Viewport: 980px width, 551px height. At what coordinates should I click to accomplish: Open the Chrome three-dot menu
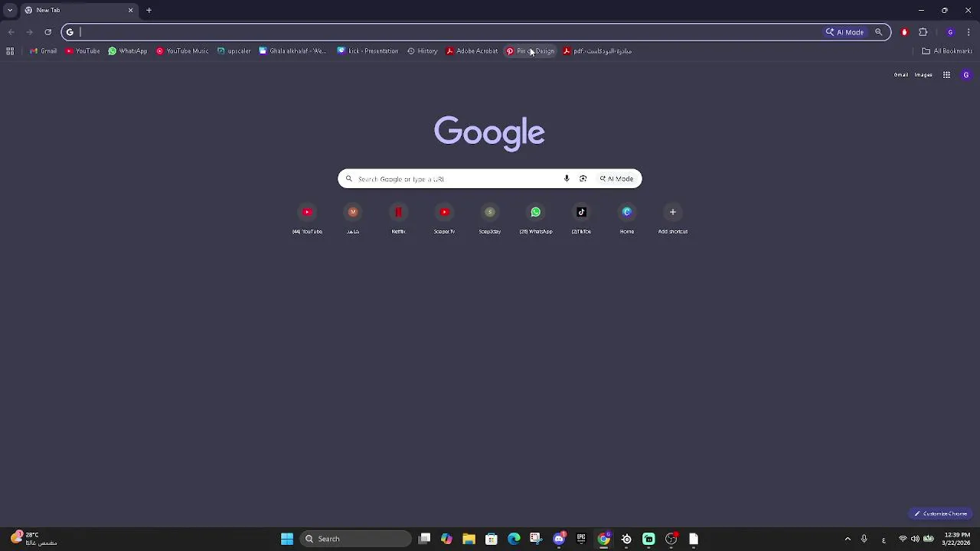969,32
